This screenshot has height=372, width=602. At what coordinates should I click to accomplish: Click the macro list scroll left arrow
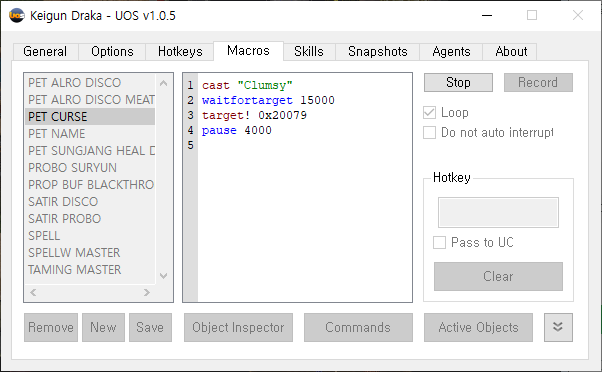point(33,293)
